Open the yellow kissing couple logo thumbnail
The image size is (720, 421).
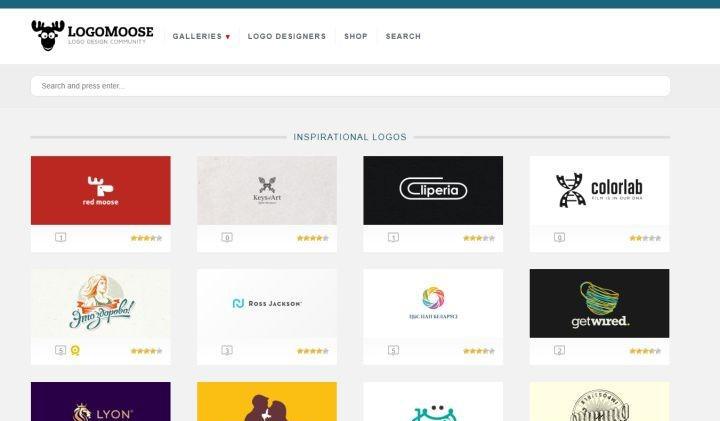point(267,401)
